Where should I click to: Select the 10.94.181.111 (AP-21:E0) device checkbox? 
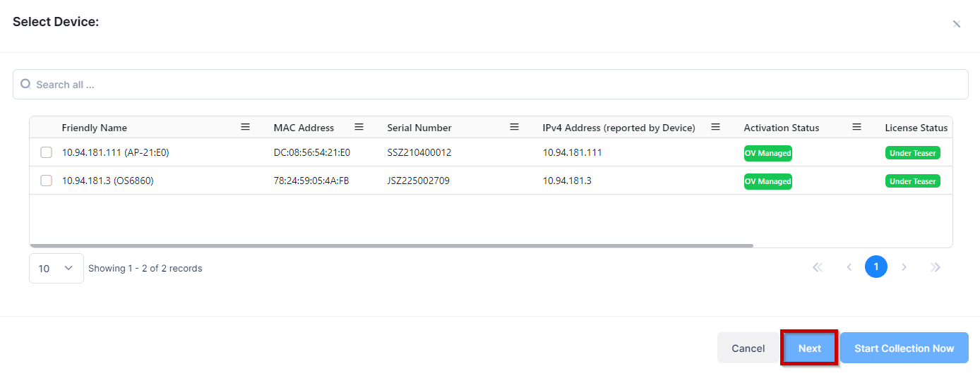click(x=47, y=152)
